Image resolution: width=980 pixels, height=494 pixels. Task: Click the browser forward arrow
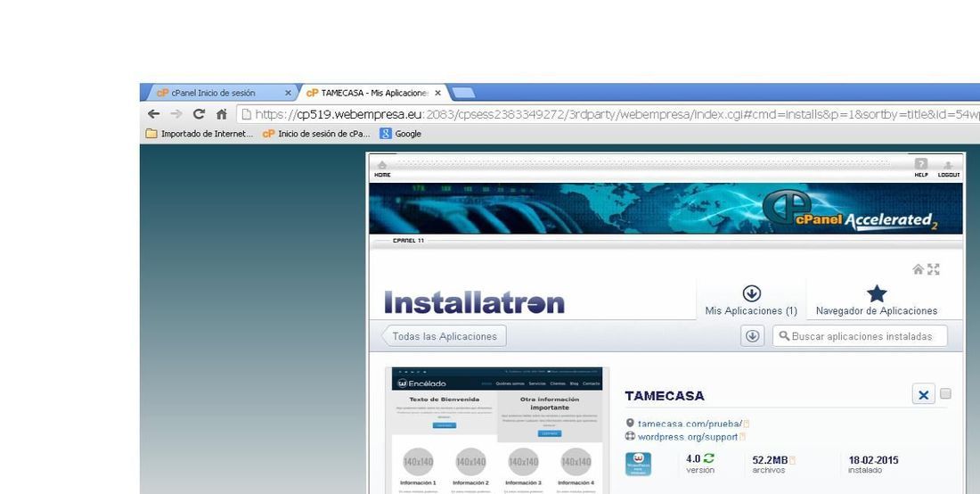coord(176,114)
